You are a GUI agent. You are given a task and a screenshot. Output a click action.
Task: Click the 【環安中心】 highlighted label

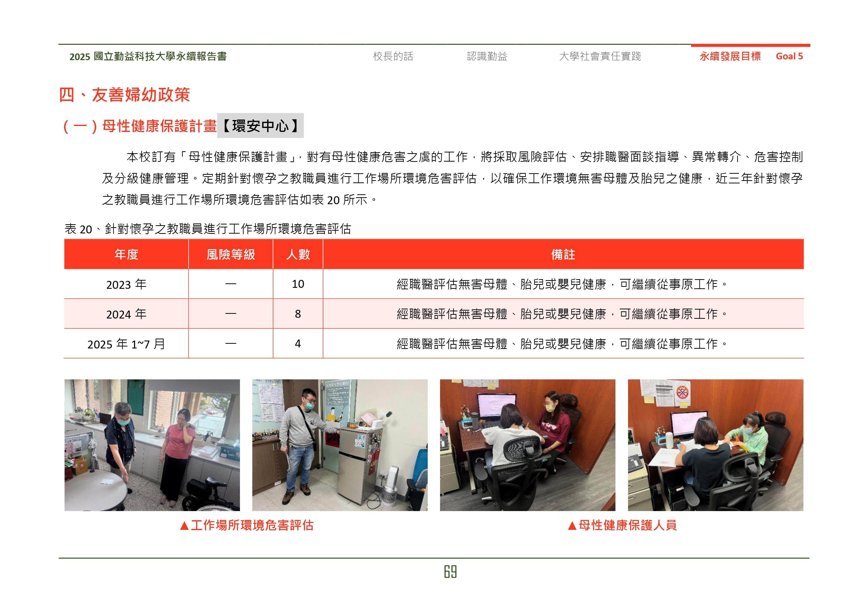260,126
